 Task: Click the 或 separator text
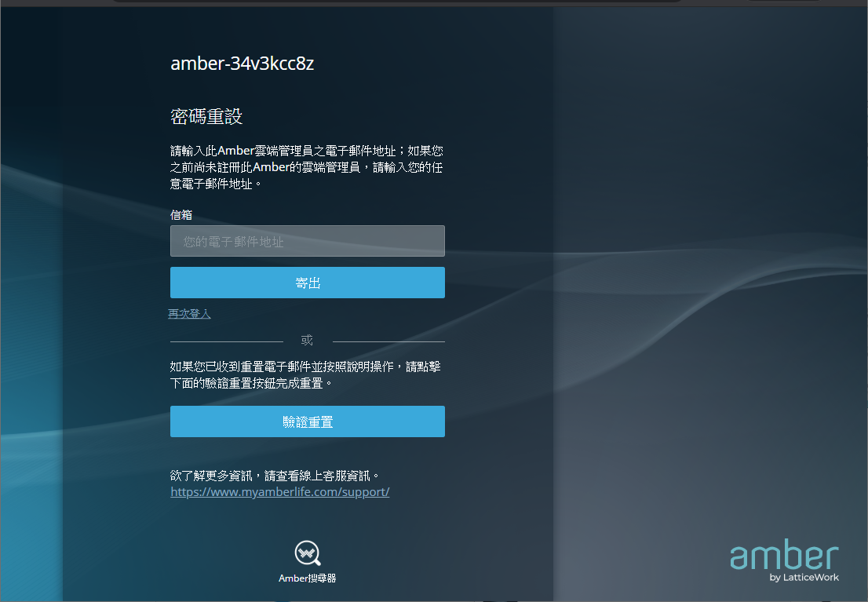307,340
